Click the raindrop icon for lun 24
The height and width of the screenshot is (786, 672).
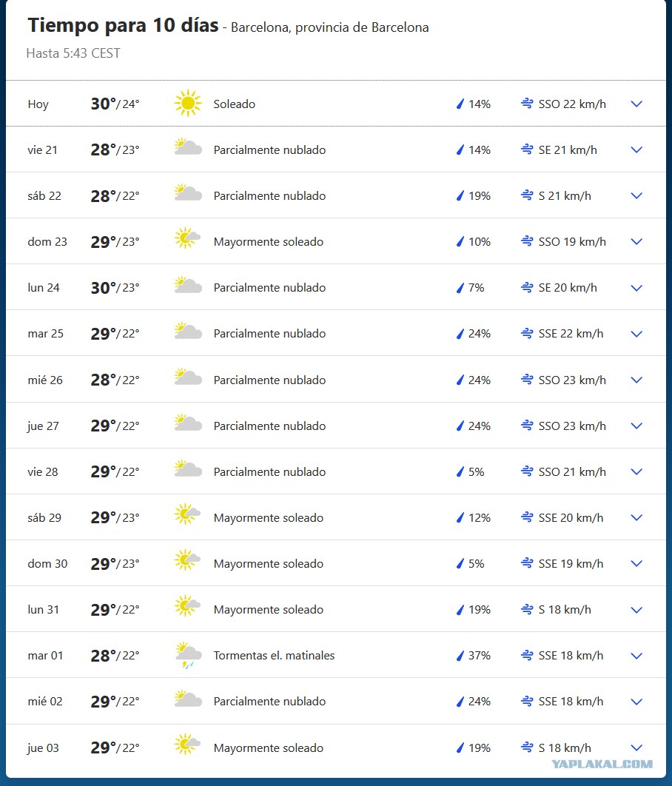460,288
